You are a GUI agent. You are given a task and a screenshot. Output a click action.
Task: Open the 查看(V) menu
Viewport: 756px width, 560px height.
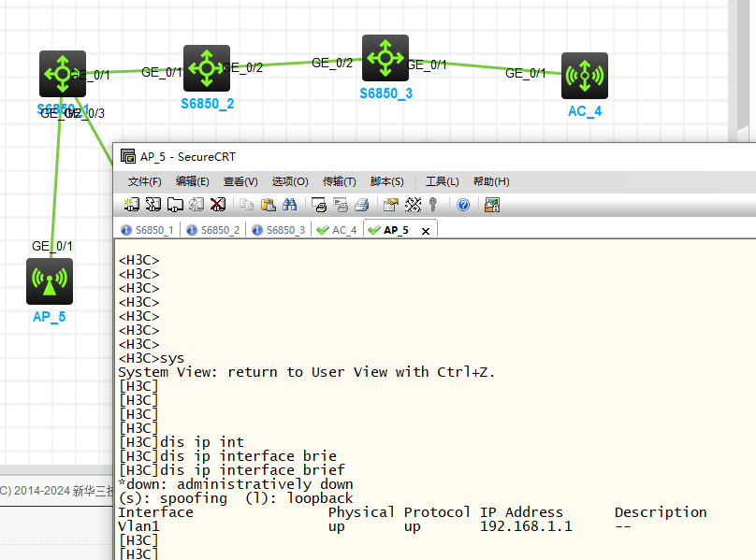click(240, 181)
